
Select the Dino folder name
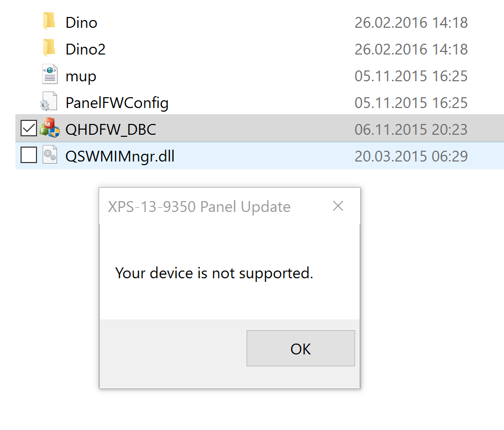click(81, 23)
